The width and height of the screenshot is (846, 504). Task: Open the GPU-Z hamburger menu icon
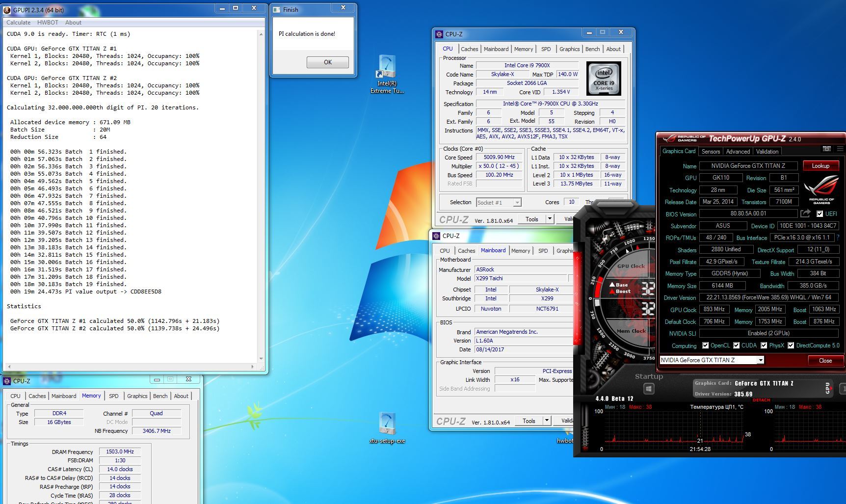840,149
